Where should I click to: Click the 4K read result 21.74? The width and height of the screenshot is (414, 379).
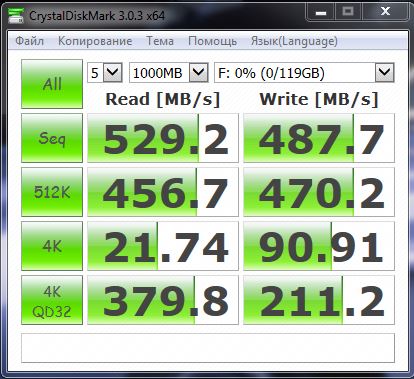click(163, 246)
